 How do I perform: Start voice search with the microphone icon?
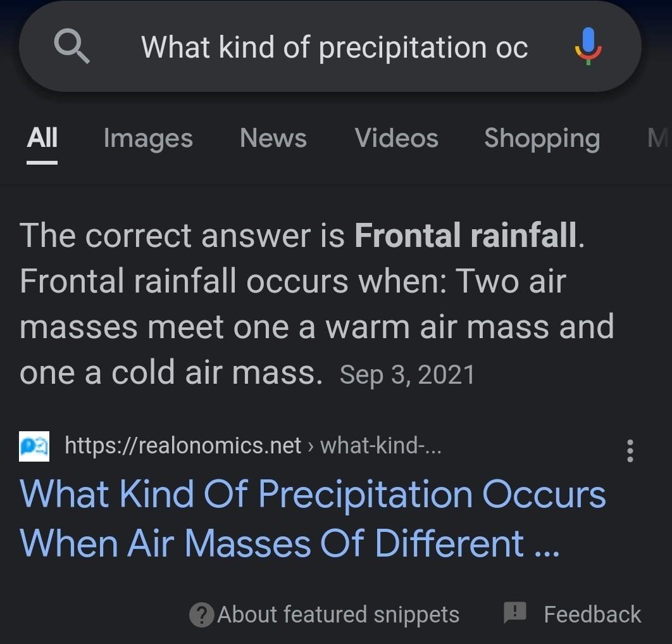coord(588,46)
